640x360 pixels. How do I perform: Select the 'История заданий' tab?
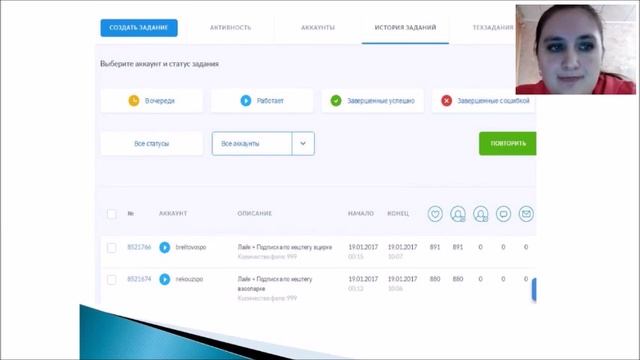[x=405, y=28]
